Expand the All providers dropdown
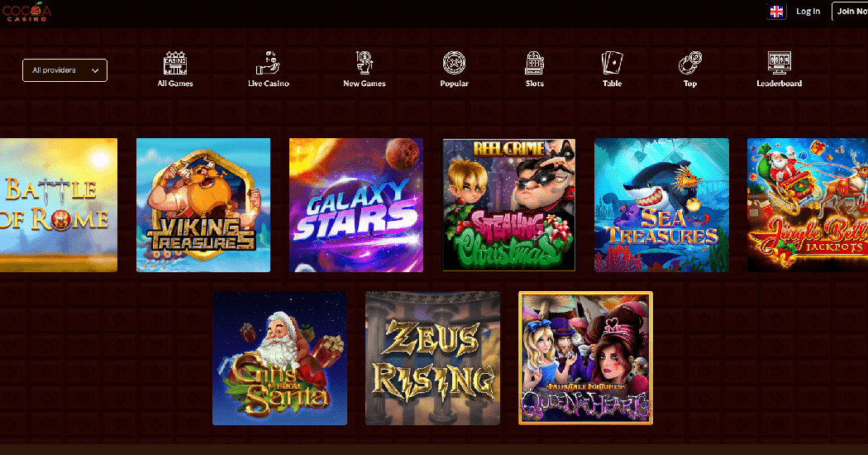Viewport: 868px width, 455px height. click(x=64, y=70)
